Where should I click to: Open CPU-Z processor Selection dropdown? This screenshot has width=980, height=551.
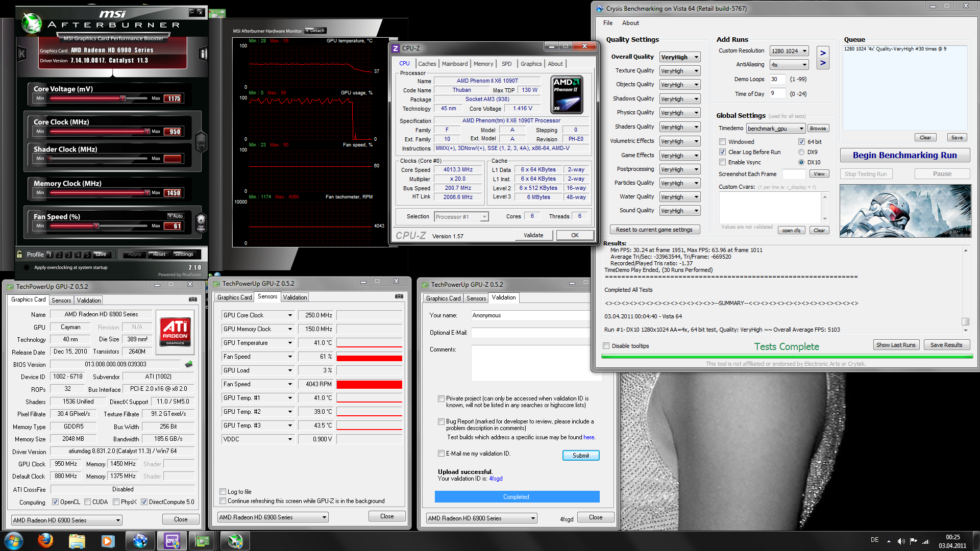(461, 217)
